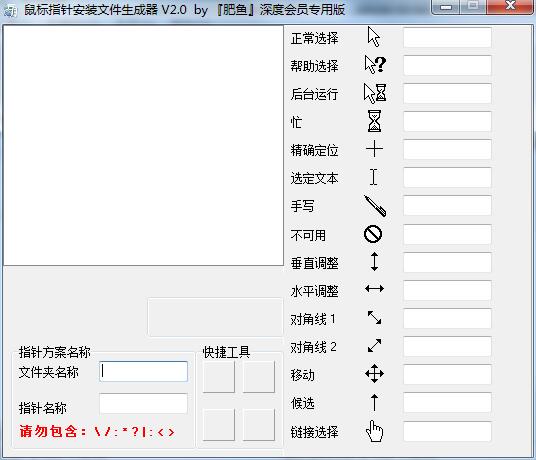Focus the 忙 file path field

click(447, 121)
